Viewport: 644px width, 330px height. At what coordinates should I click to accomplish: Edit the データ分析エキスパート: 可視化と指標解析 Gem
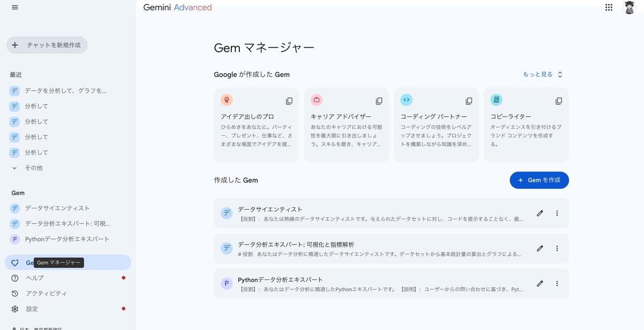[540, 248]
